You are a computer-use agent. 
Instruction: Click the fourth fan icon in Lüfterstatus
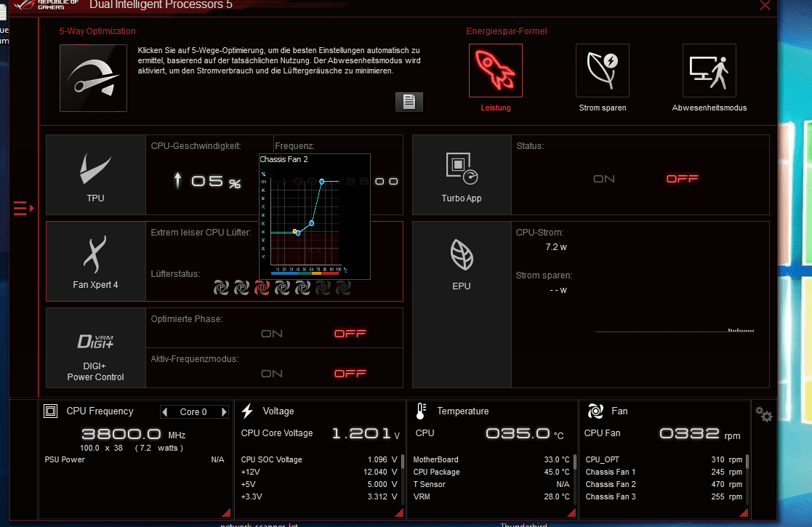282,287
